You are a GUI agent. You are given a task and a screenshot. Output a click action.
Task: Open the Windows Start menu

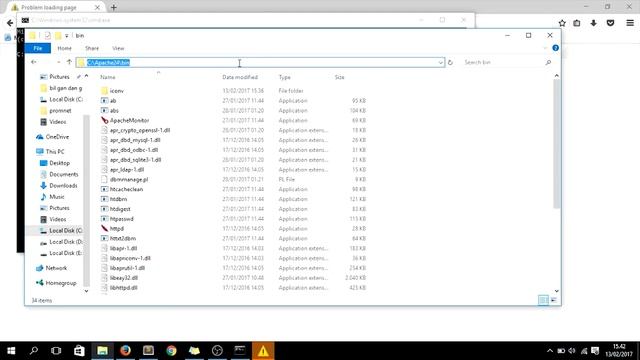point(11,351)
